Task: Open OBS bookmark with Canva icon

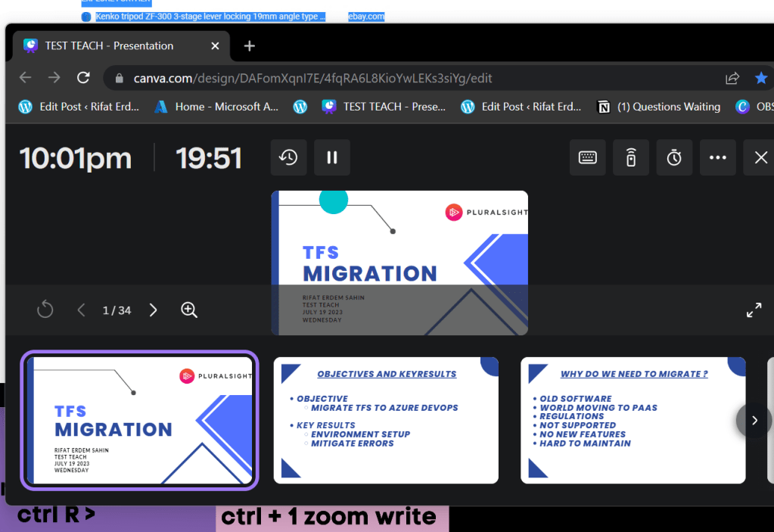Action: coord(754,107)
